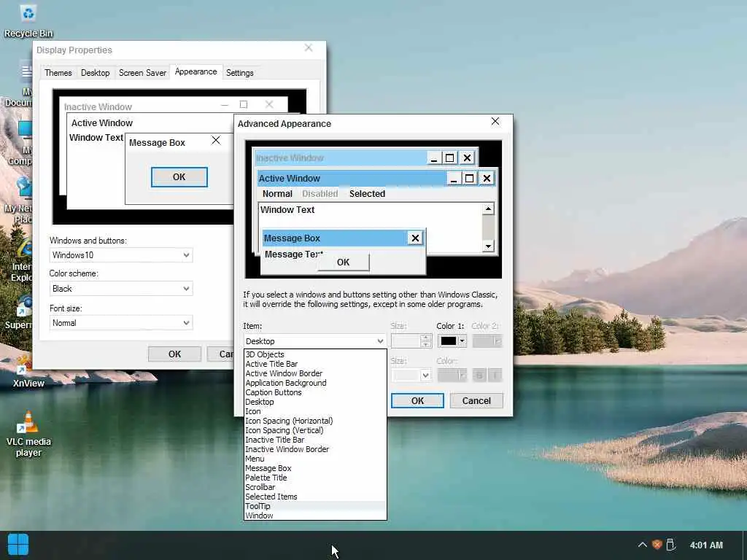747x560 pixels.
Task: Click the preview scrollbar up arrow
Action: [x=488, y=209]
